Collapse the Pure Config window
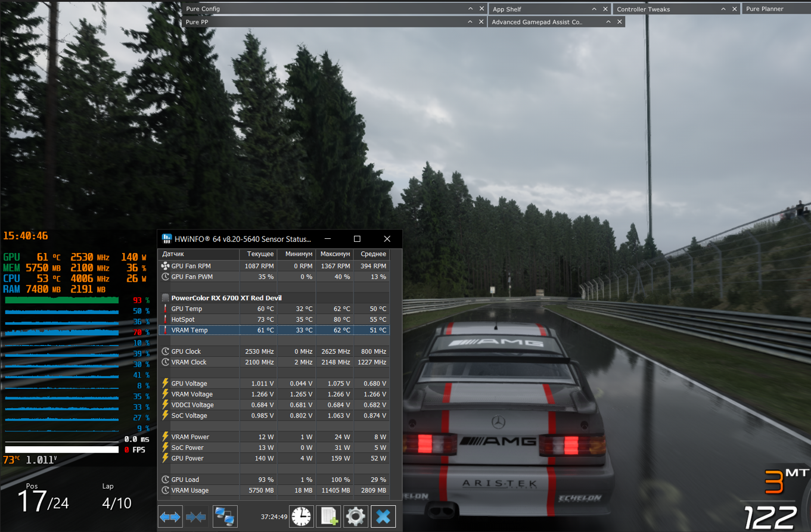 (471, 9)
